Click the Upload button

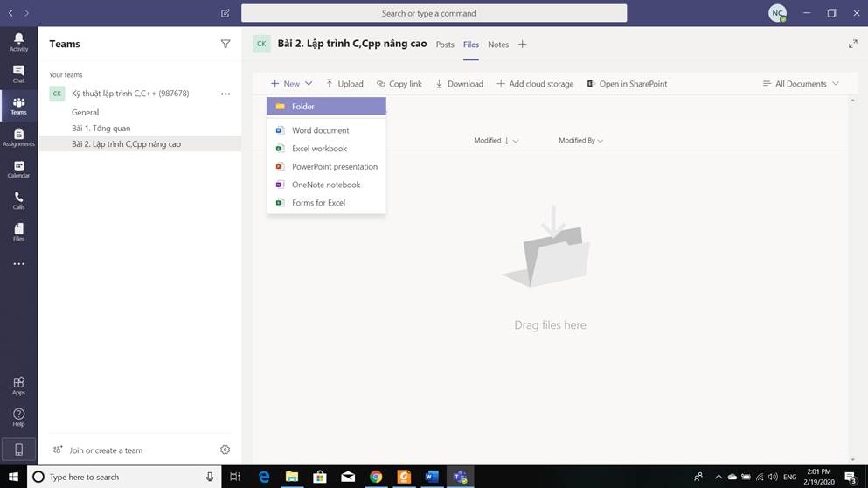(x=344, y=84)
